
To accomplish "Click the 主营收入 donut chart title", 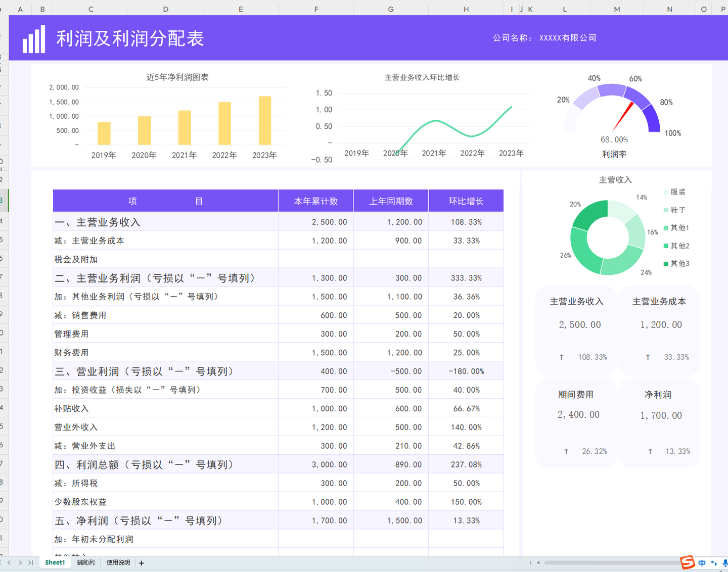I will [x=615, y=180].
